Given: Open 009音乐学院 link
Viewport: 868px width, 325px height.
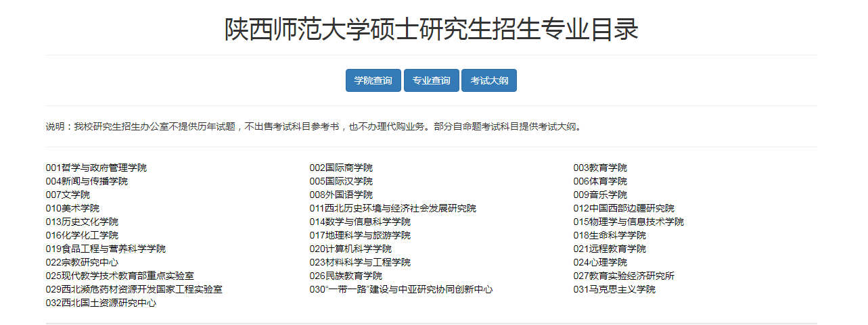Looking at the screenshot, I should pos(600,195).
